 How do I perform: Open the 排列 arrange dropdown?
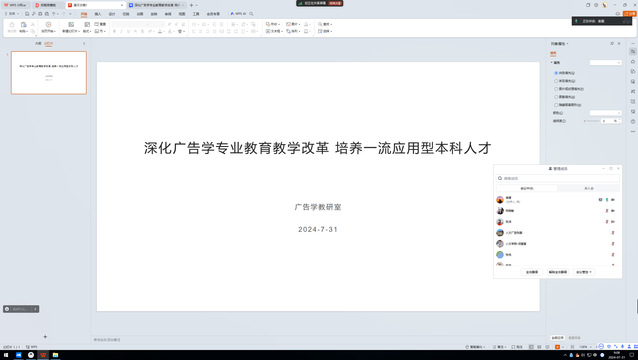coord(293,31)
